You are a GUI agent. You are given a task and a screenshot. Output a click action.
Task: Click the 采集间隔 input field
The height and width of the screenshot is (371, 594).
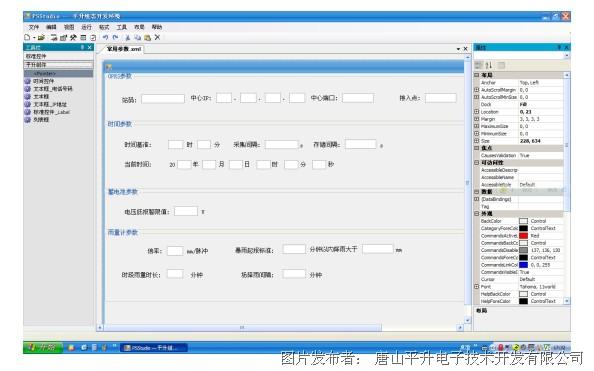281,144
